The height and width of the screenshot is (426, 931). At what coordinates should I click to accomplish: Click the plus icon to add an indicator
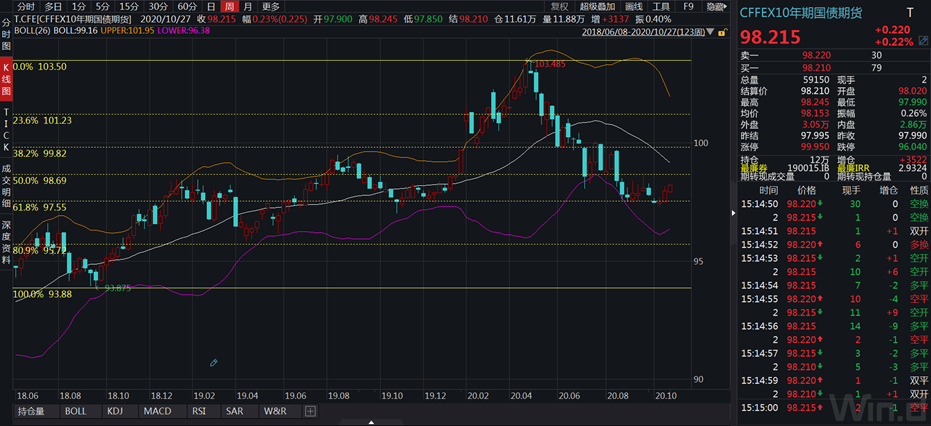[x=311, y=411]
